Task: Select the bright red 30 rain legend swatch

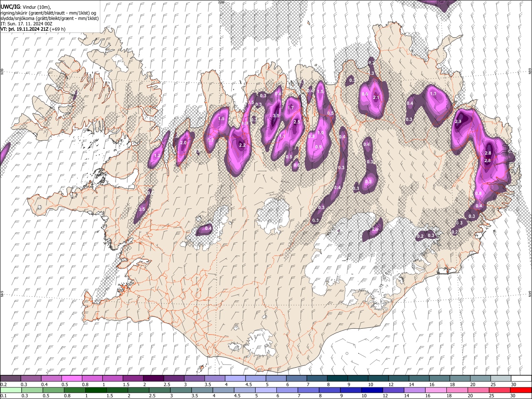Action: point(521,390)
